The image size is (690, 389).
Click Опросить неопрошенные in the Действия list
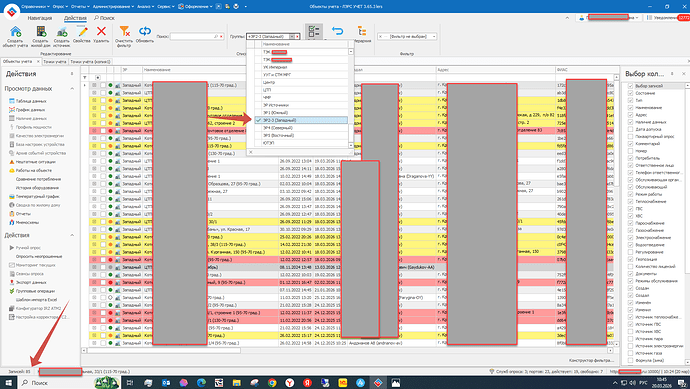39,256
